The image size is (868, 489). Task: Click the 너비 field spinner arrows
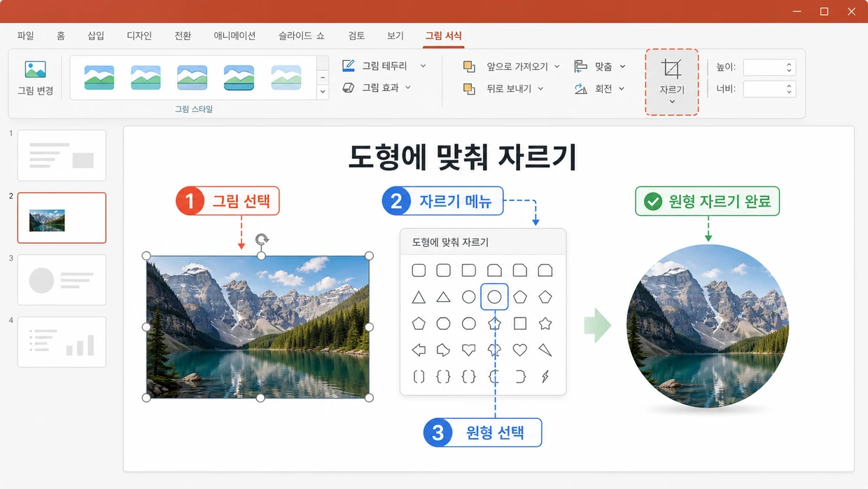point(790,89)
